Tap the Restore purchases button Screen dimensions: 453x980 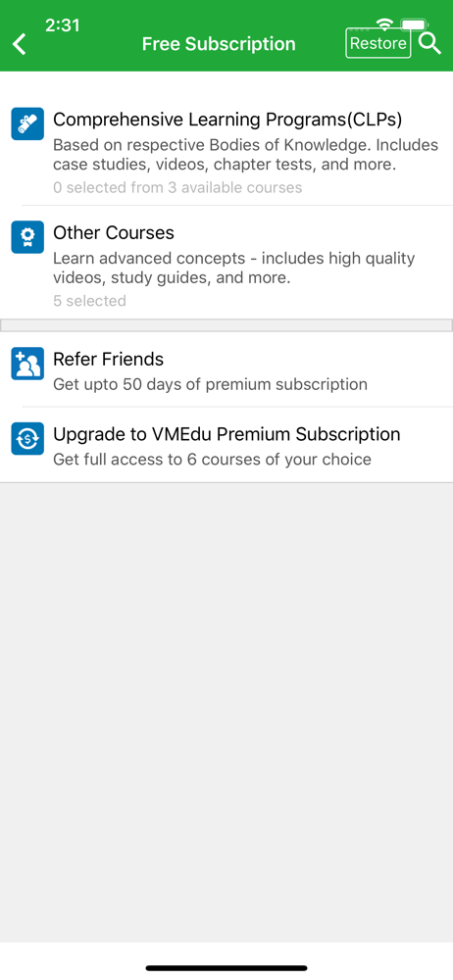(377, 44)
